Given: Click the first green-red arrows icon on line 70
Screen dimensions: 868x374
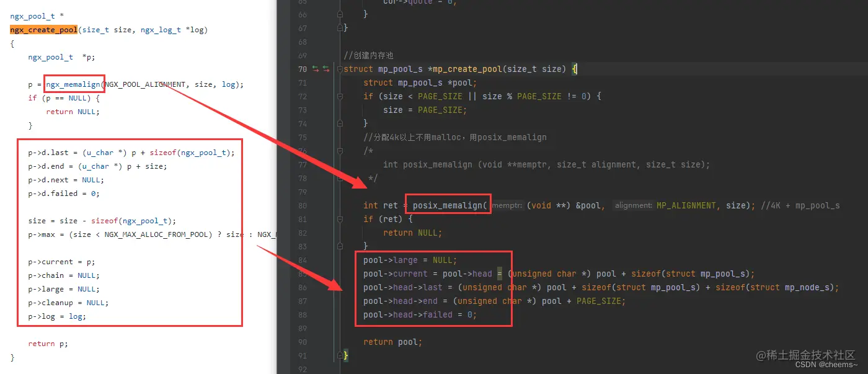Looking at the screenshot, I should tap(316, 69).
